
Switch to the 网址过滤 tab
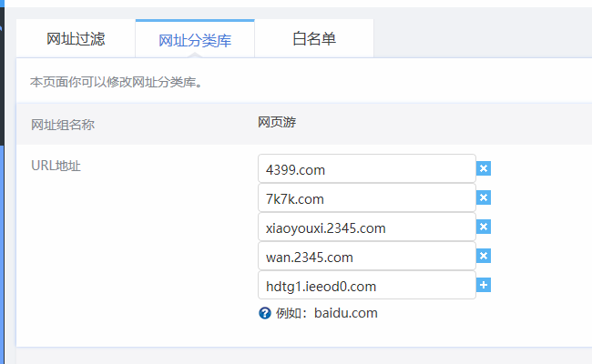(x=76, y=38)
